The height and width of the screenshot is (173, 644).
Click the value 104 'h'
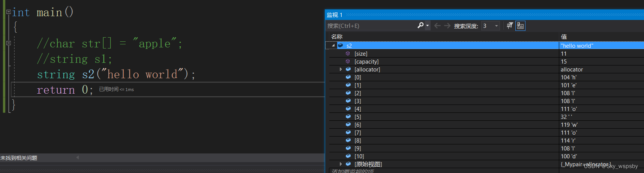[x=569, y=77]
